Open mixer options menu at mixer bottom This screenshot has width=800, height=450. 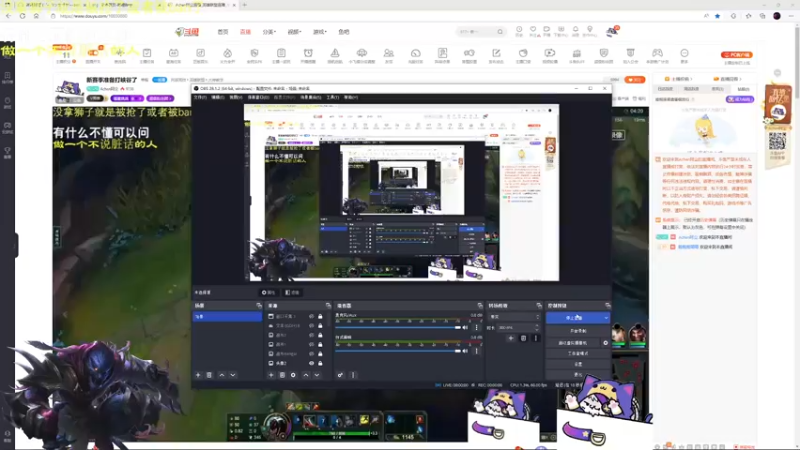click(x=353, y=375)
